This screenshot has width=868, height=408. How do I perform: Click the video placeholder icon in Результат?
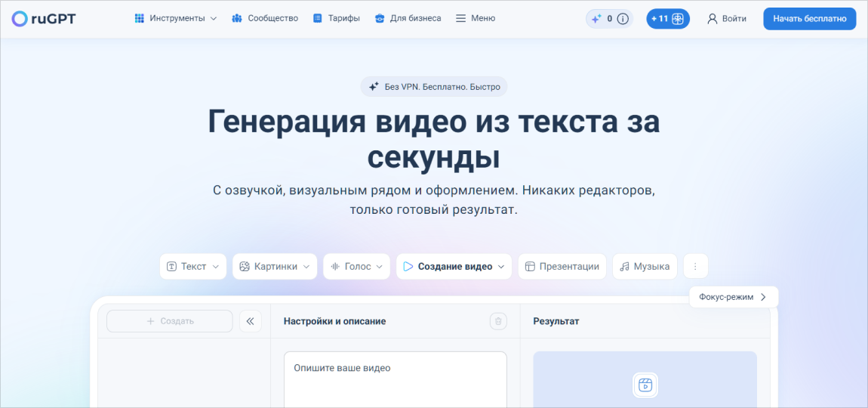645,385
